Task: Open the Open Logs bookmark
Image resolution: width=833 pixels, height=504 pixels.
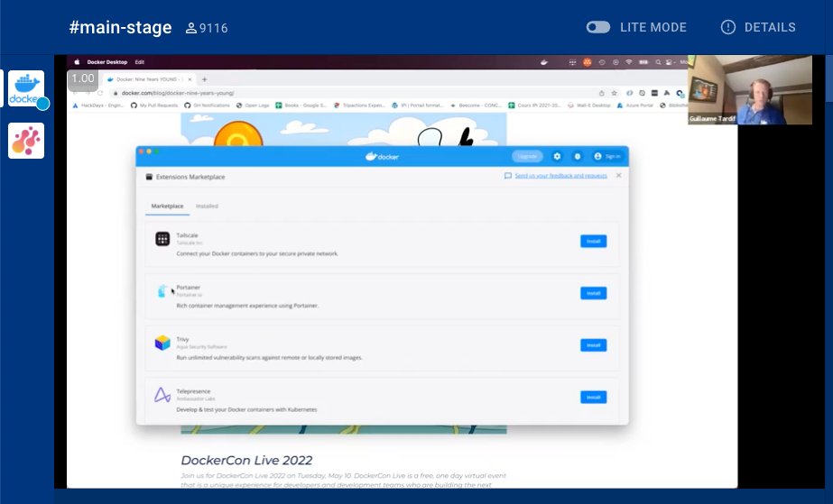Action: pos(253,105)
